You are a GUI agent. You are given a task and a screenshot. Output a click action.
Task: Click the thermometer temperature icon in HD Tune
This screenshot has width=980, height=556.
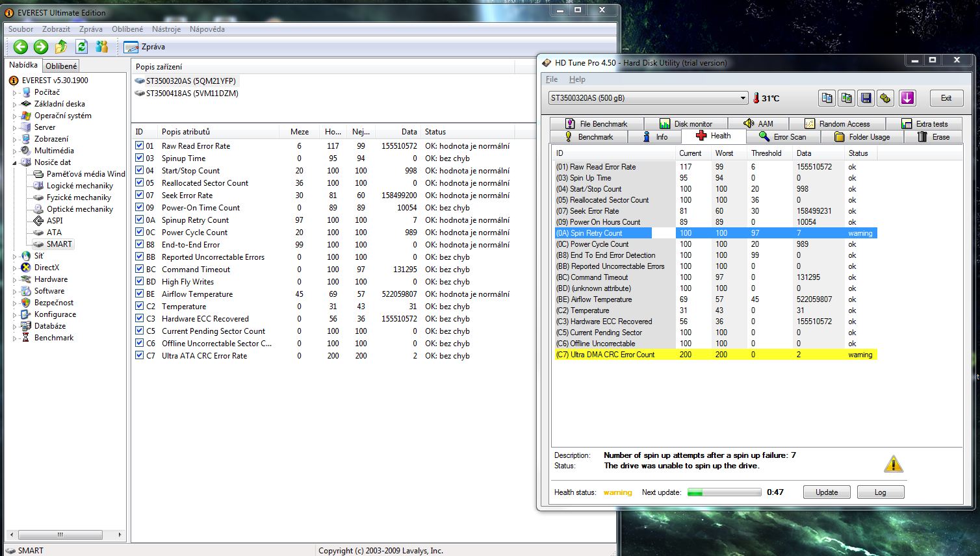coord(756,98)
